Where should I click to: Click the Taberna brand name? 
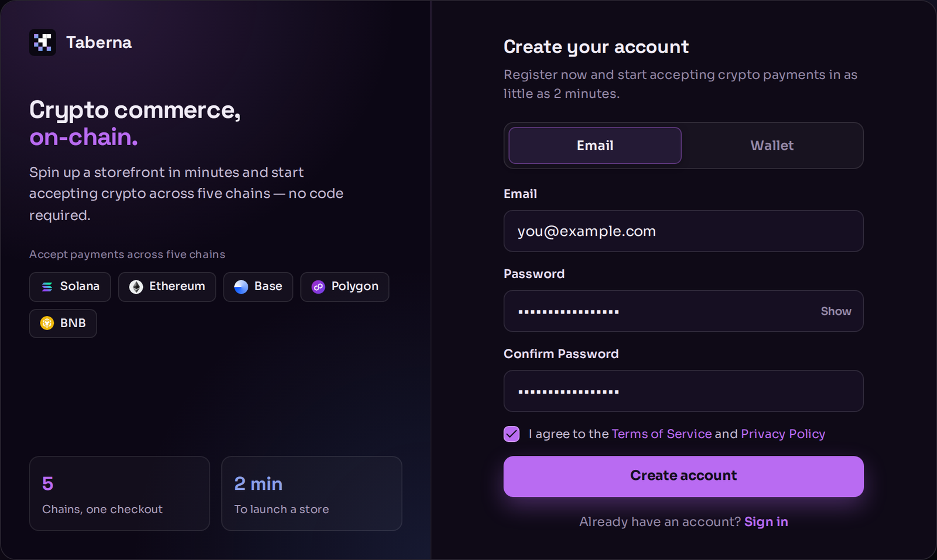click(99, 42)
